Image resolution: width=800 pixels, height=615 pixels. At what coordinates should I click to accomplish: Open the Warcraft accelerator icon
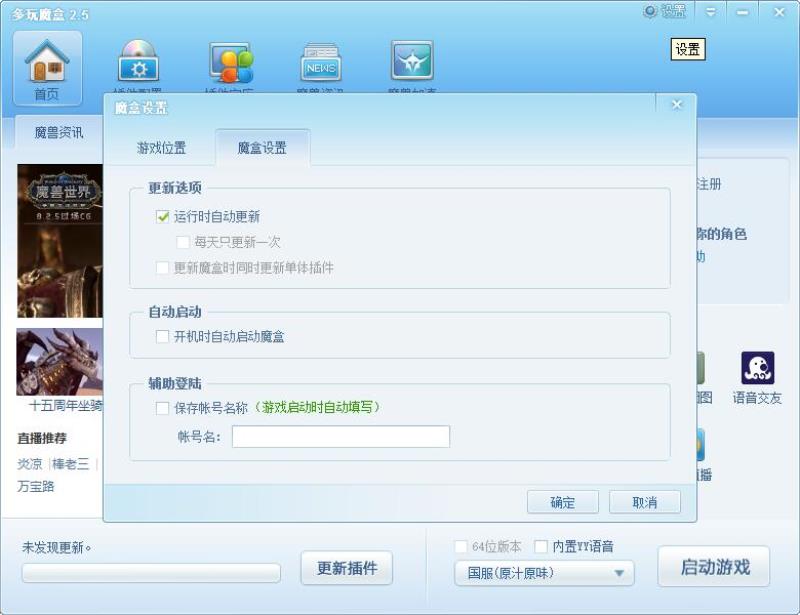pyautogui.click(x=412, y=60)
